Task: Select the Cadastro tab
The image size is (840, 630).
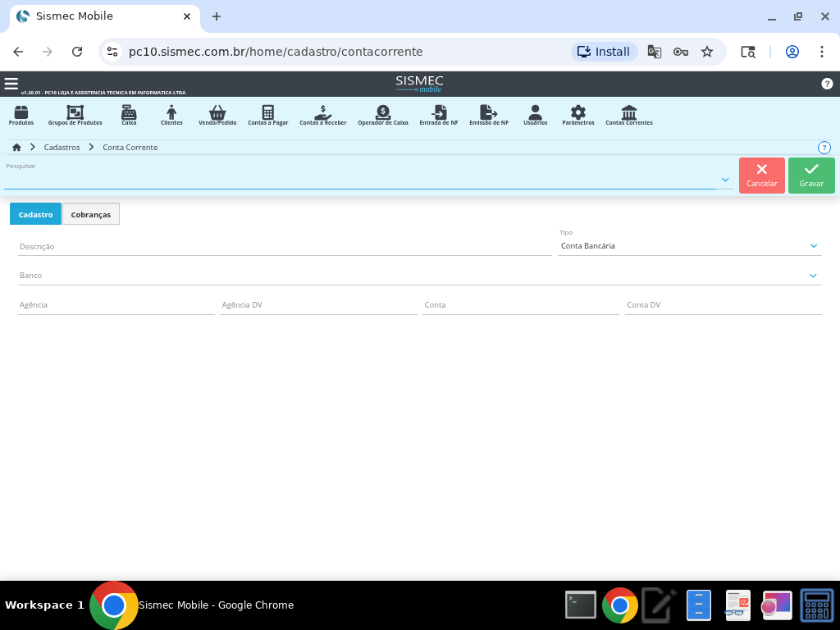Action: pos(36,214)
